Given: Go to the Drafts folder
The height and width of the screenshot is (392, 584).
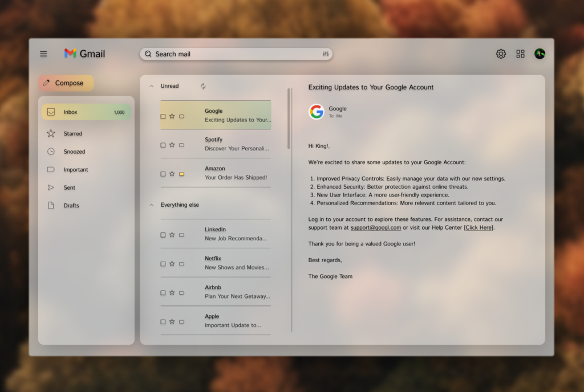Looking at the screenshot, I should [71, 206].
